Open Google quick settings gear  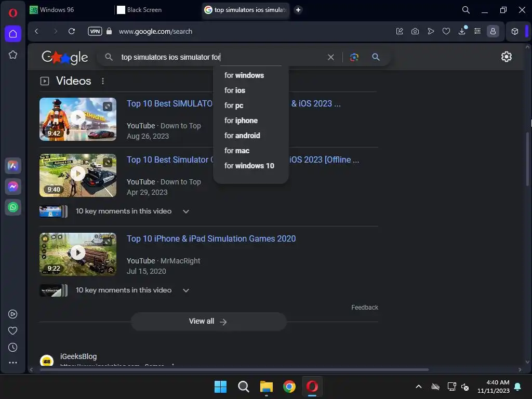(x=506, y=57)
